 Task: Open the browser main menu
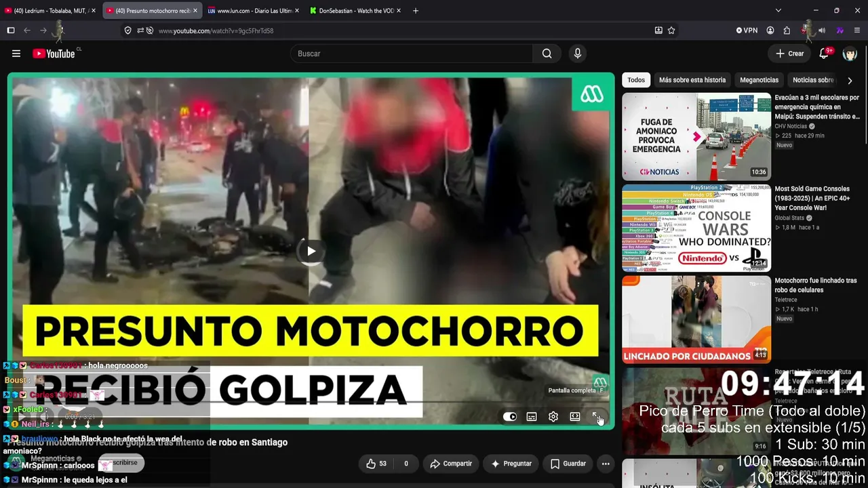click(857, 30)
